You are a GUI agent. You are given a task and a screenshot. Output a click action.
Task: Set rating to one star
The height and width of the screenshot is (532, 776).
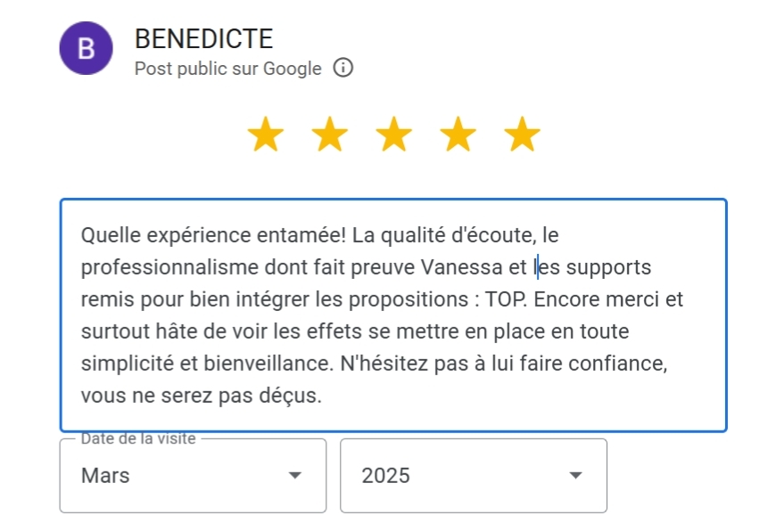265,135
